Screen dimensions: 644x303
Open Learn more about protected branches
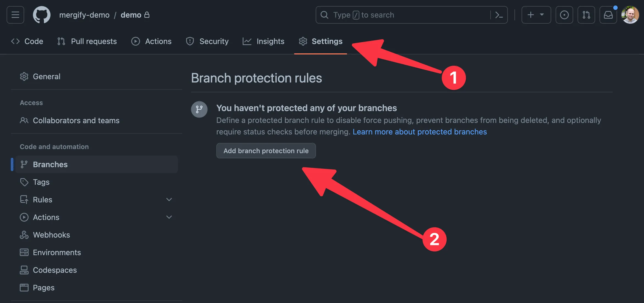point(419,132)
